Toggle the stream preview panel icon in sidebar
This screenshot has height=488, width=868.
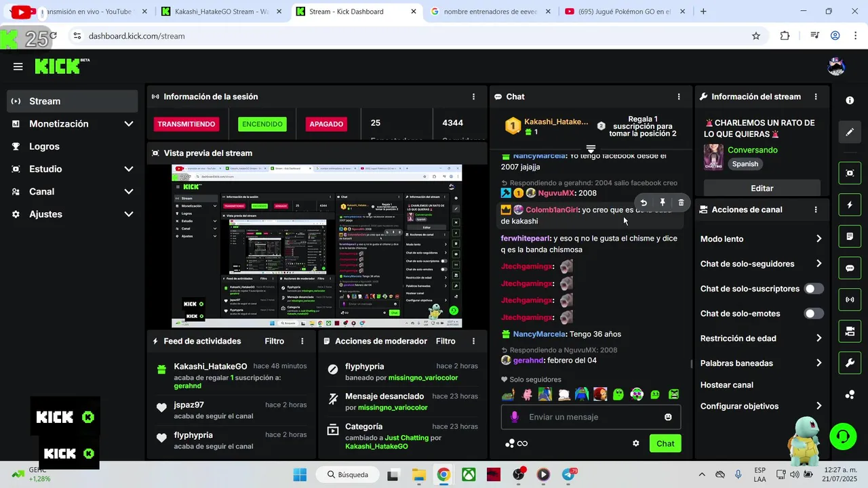[x=850, y=173]
